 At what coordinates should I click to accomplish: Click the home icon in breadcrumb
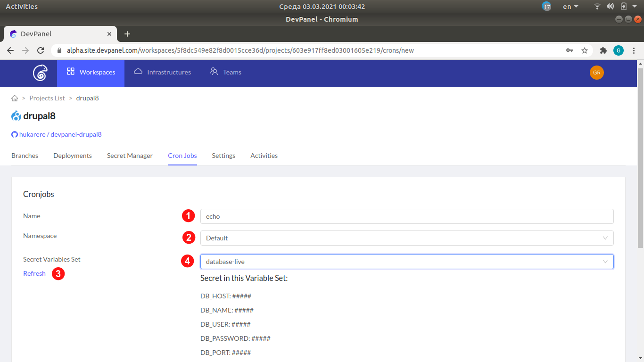15,98
